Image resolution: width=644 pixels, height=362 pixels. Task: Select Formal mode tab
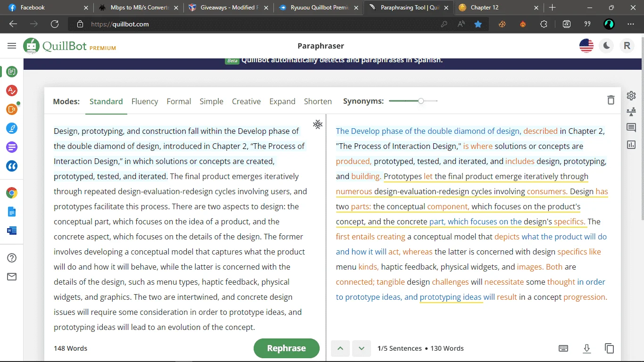coord(179,101)
